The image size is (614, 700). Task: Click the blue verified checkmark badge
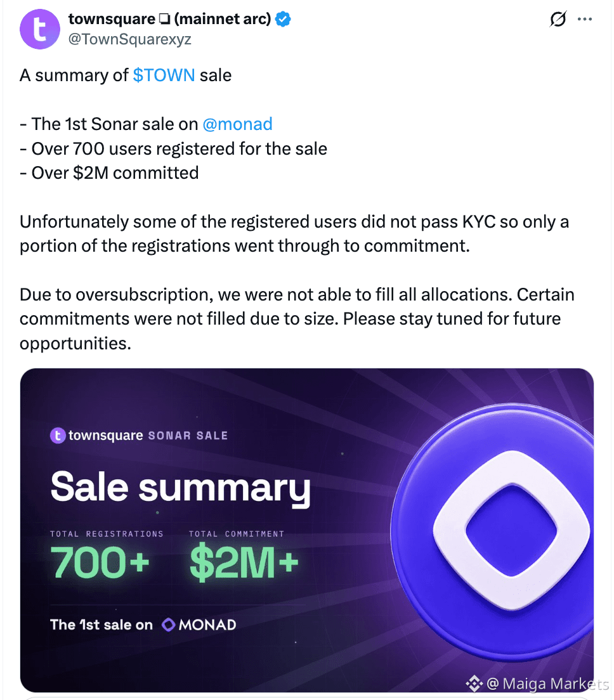click(x=283, y=19)
